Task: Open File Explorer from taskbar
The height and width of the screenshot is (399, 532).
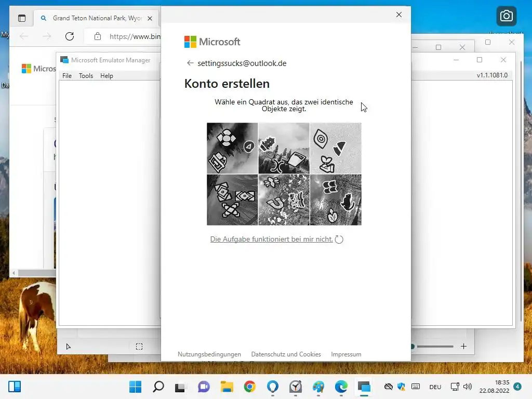Action: (x=227, y=387)
